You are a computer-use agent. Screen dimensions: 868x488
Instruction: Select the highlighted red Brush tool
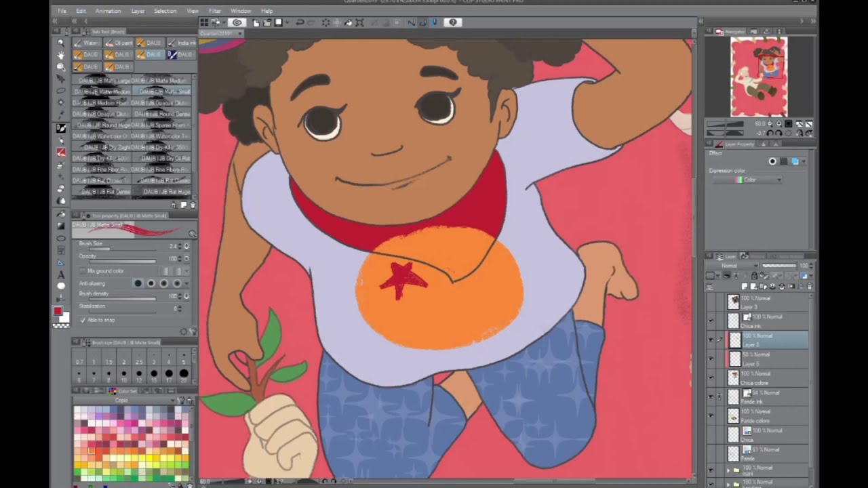(x=61, y=152)
